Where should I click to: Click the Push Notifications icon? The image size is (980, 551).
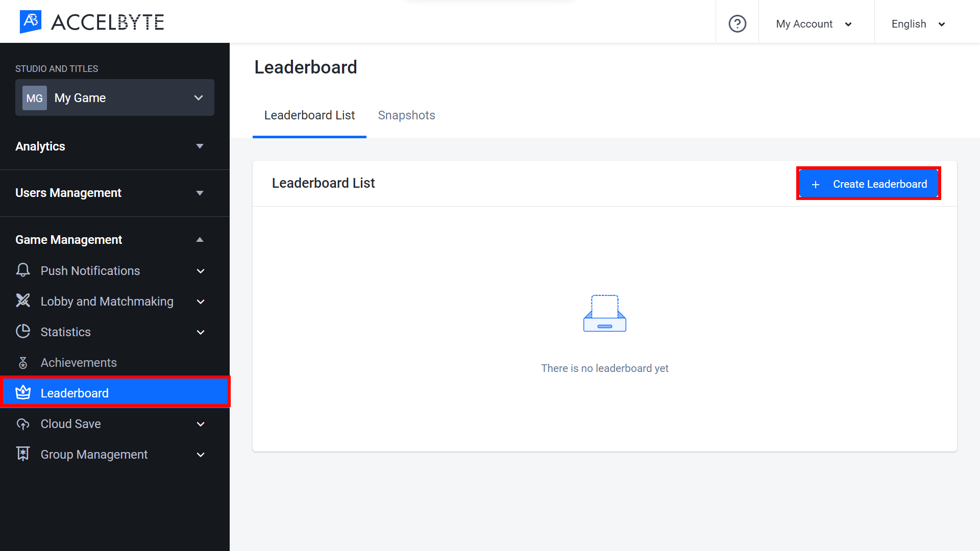click(23, 270)
